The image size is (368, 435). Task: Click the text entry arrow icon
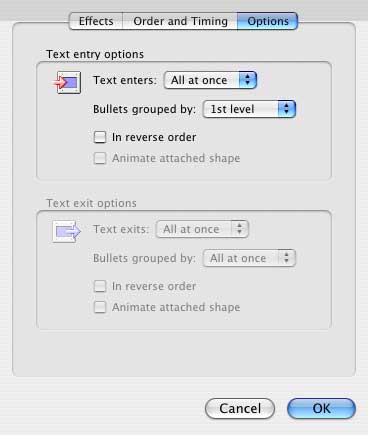point(68,82)
